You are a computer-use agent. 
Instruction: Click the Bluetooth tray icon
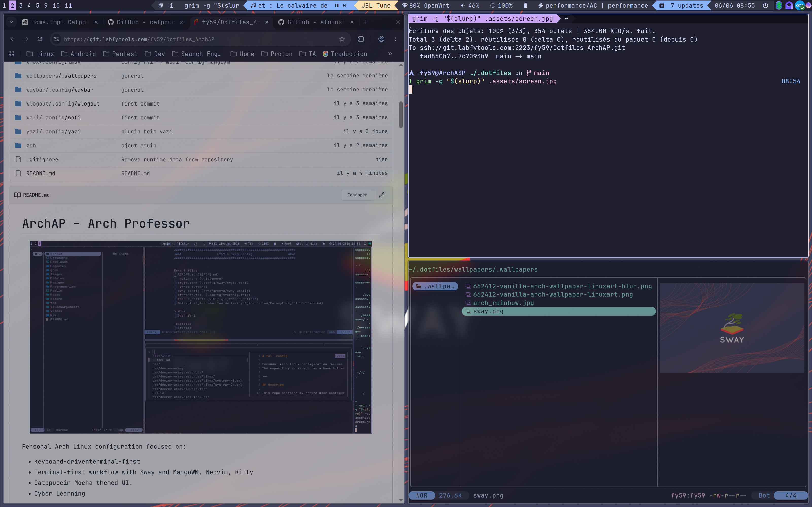(x=779, y=5)
